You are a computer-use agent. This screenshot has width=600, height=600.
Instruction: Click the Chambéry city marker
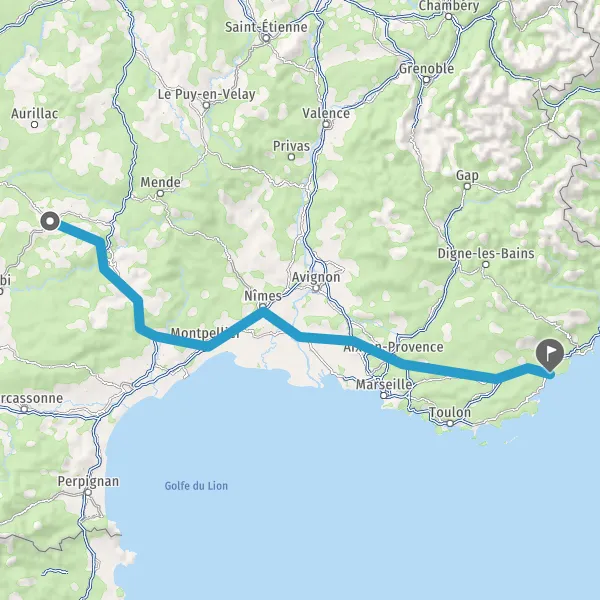click(448, 16)
